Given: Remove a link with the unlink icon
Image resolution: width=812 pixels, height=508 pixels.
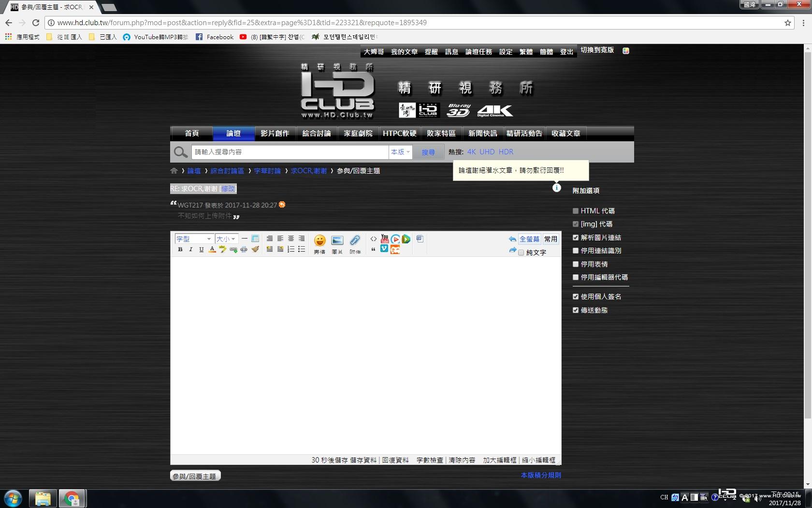Looking at the screenshot, I should 244,250.
